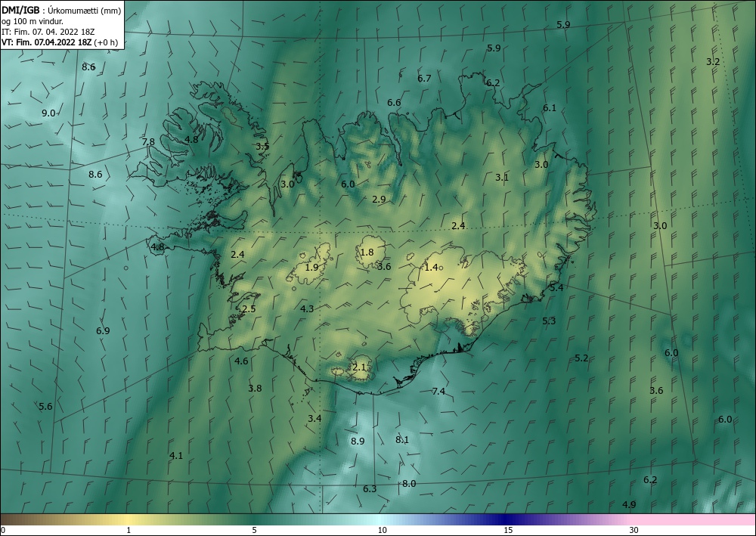The height and width of the screenshot is (536, 756).
Task: Click the 'DMI/IGB : Úrkomumætti (mm)' title line
Action: coord(61,11)
